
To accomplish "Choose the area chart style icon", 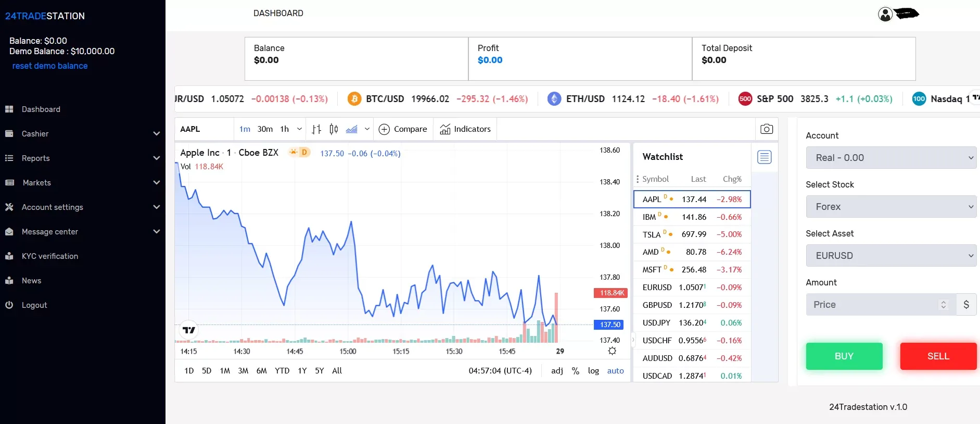I will coord(352,129).
